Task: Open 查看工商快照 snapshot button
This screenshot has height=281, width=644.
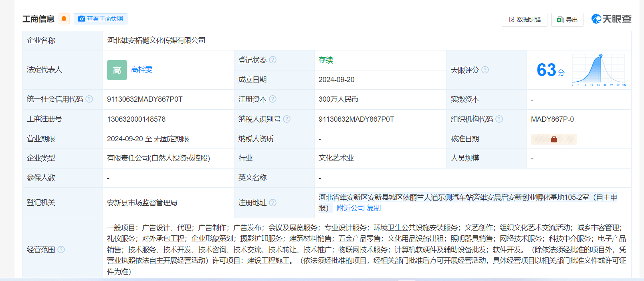Action: click(101, 19)
